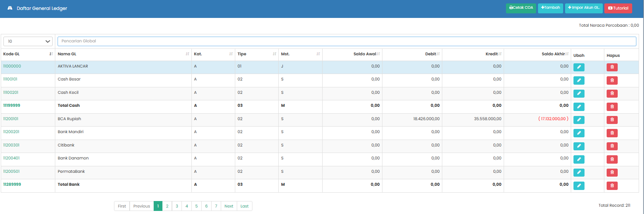Open GL code 11199999 link

point(12,106)
